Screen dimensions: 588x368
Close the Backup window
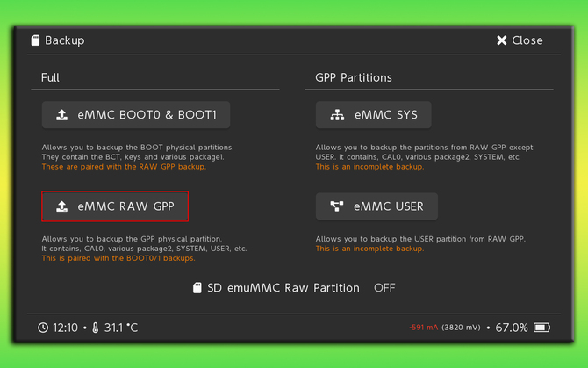click(x=520, y=40)
